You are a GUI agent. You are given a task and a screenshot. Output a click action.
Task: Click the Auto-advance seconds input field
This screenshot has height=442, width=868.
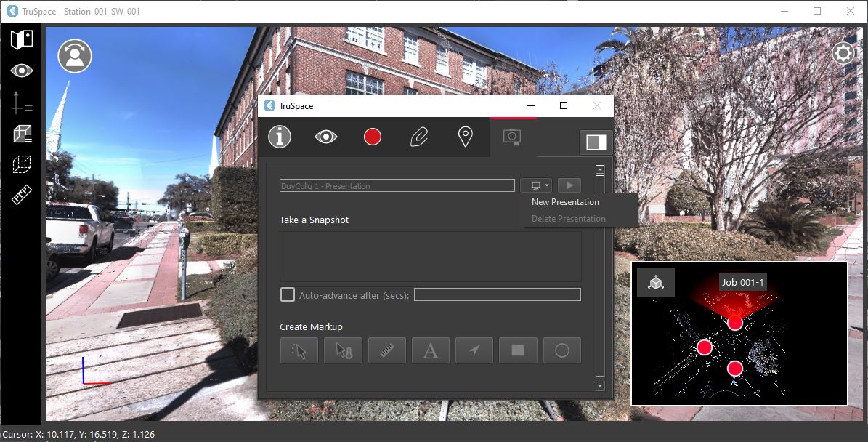point(497,294)
